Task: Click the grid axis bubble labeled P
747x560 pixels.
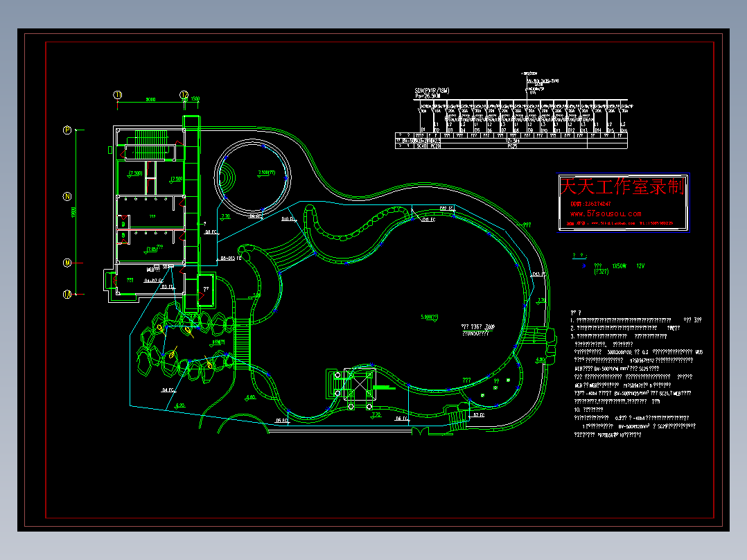Action: coord(67,130)
